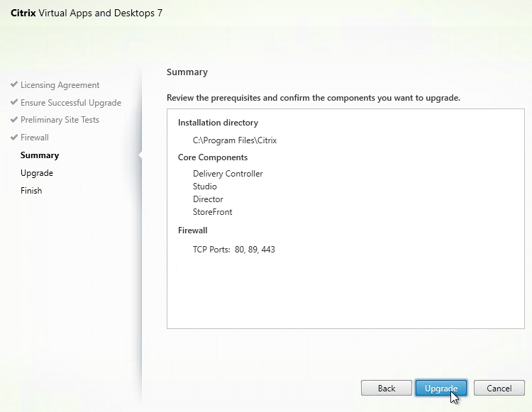This screenshot has height=412, width=532.
Task: Open the Ensure Successful Upgrade step
Action: pos(70,102)
